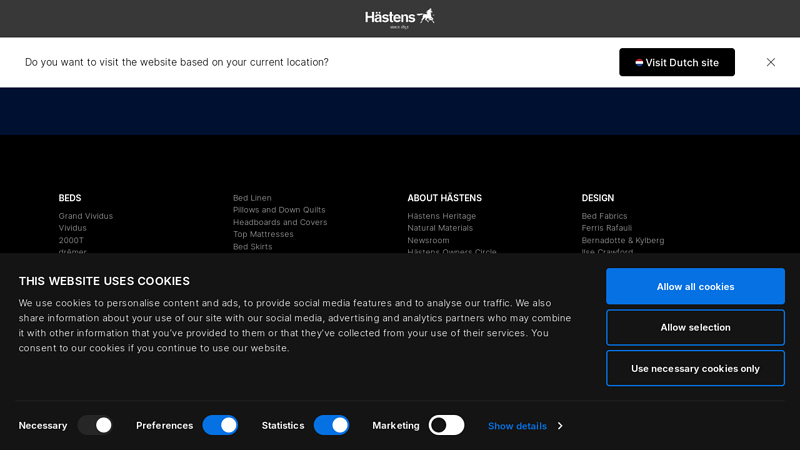Image resolution: width=800 pixels, height=450 pixels.
Task: Select Pillows and Down Quilts link
Action: pos(279,210)
